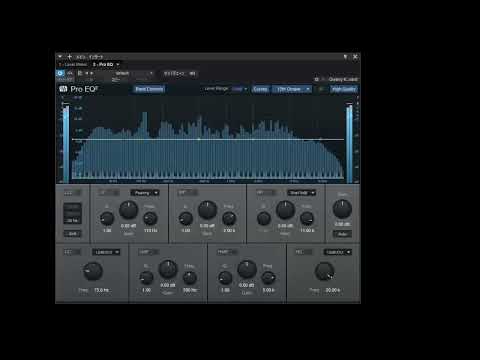Select the 2 - Pro EQ tab
Screen dimensions: 480x360
(103, 64)
